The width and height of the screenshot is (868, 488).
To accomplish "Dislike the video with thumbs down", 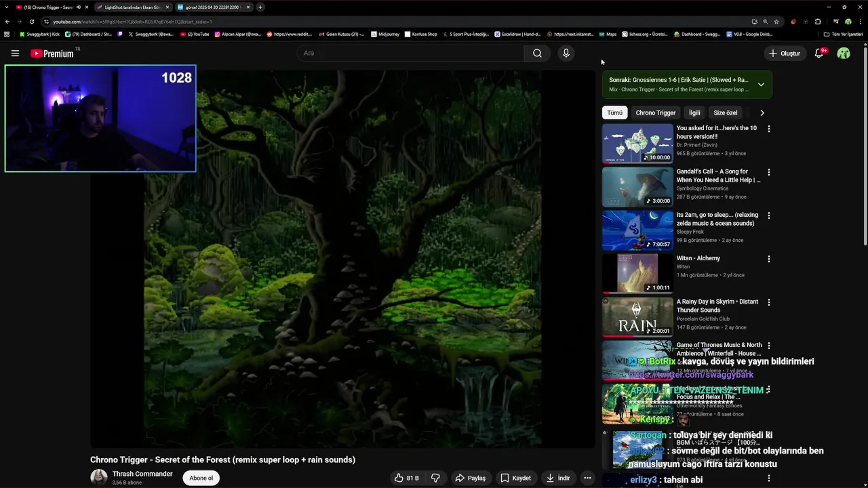I will (435, 478).
